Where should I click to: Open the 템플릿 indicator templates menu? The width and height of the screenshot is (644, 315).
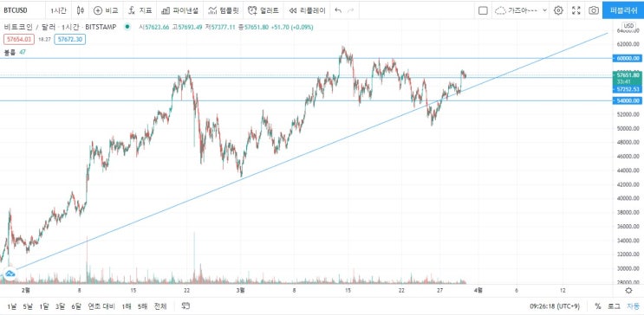pos(224,10)
